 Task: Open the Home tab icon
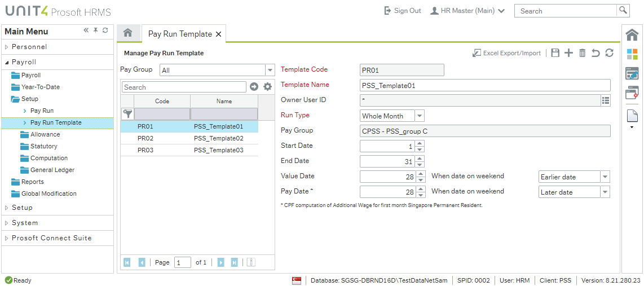point(128,33)
